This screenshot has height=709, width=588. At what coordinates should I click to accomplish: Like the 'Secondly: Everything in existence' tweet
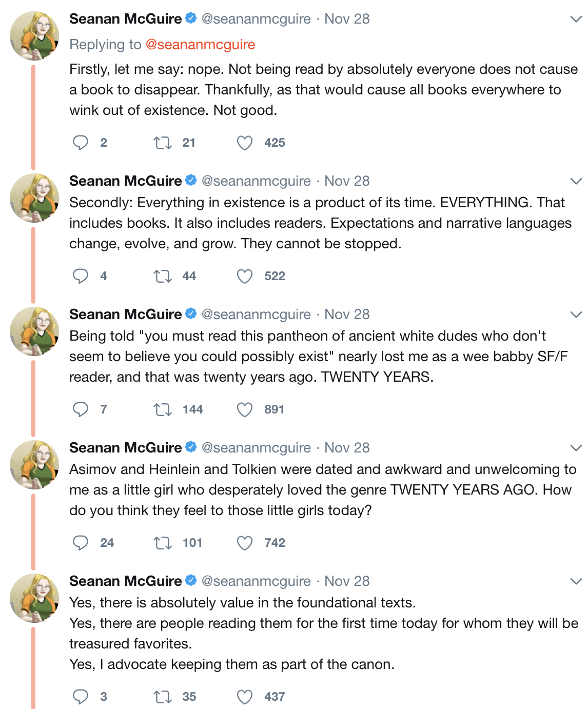coord(245,276)
